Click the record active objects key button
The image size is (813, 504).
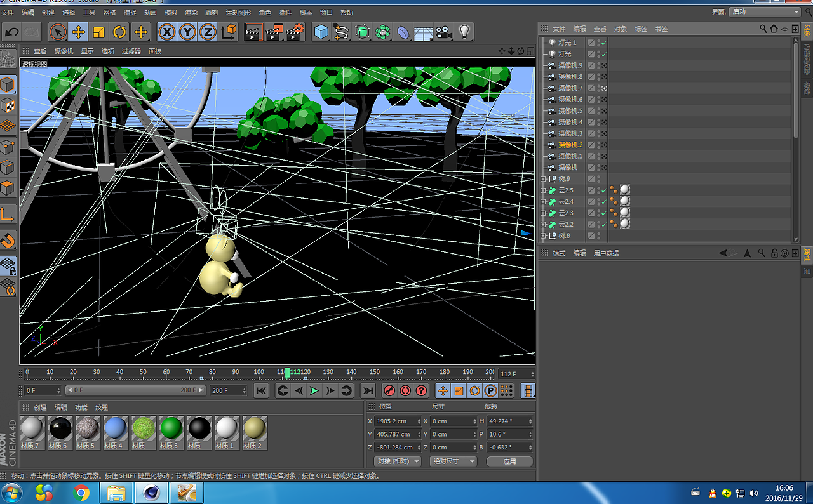click(390, 391)
